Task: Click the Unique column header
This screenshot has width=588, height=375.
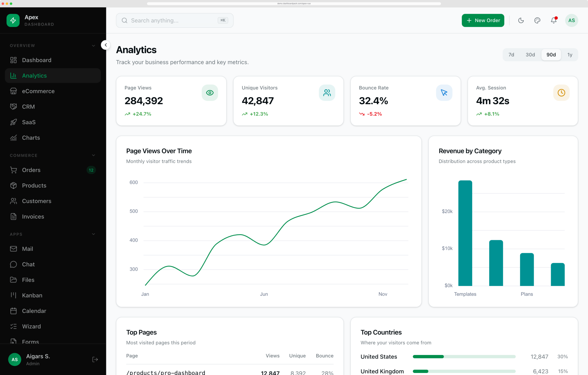Action: click(x=297, y=356)
